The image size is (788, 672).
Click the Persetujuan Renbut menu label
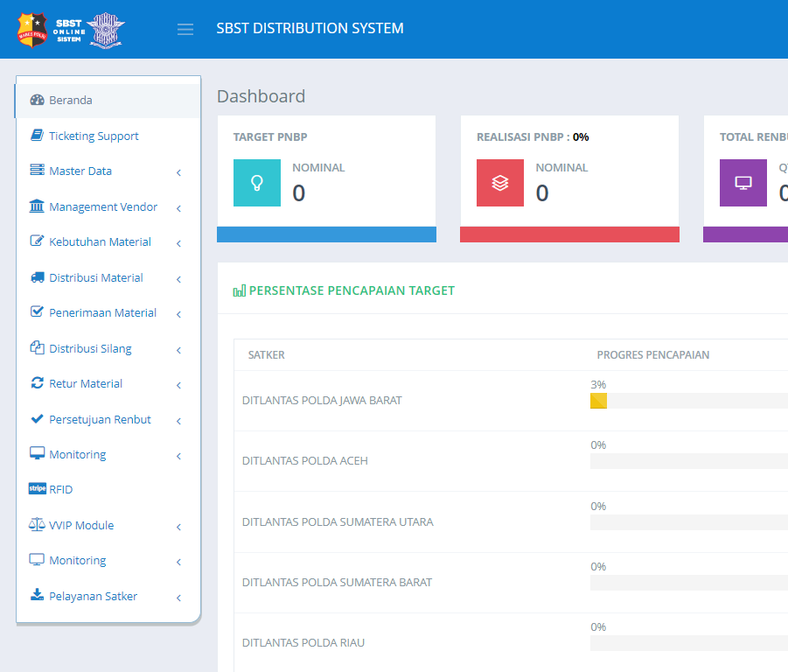[100, 420]
